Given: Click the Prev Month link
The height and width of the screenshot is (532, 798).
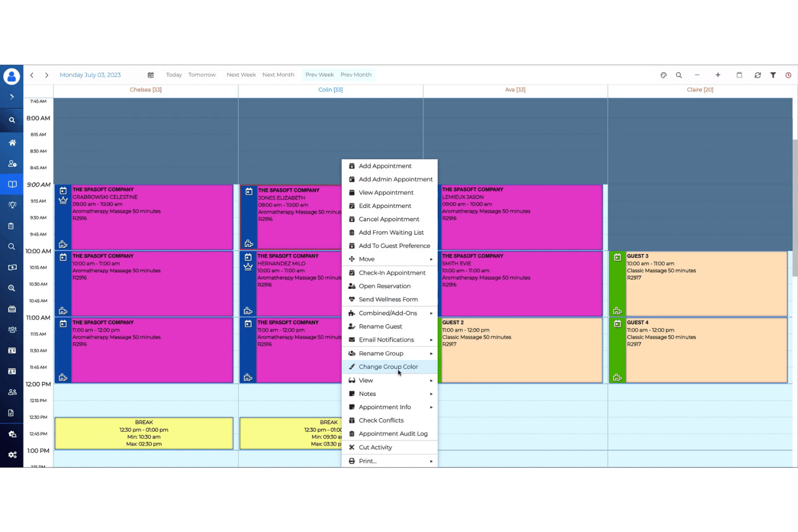Looking at the screenshot, I should 356,75.
